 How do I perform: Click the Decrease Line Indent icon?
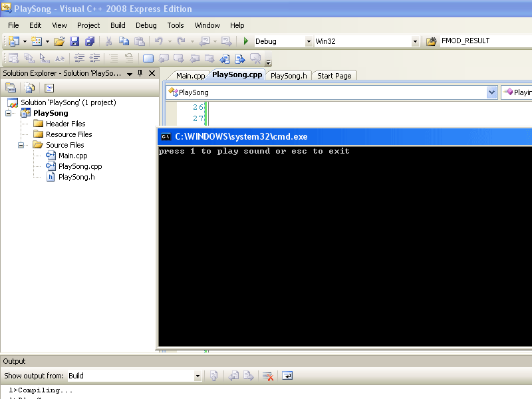pos(79,59)
